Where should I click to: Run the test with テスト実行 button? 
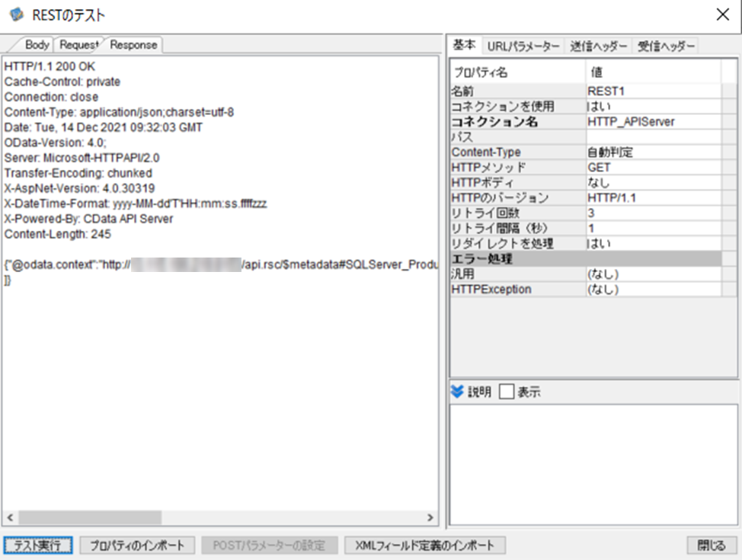click(38, 546)
